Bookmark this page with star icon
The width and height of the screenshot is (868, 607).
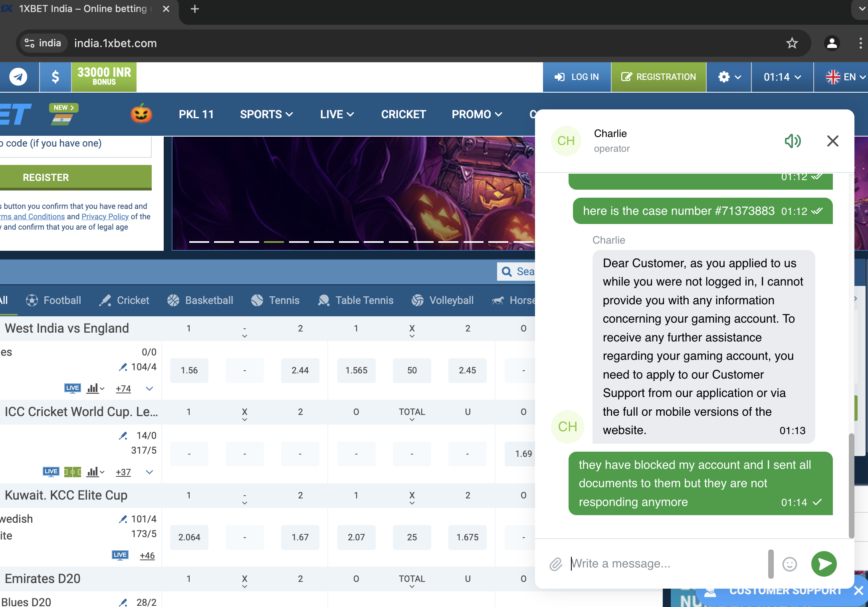pyautogui.click(x=792, y=43)
